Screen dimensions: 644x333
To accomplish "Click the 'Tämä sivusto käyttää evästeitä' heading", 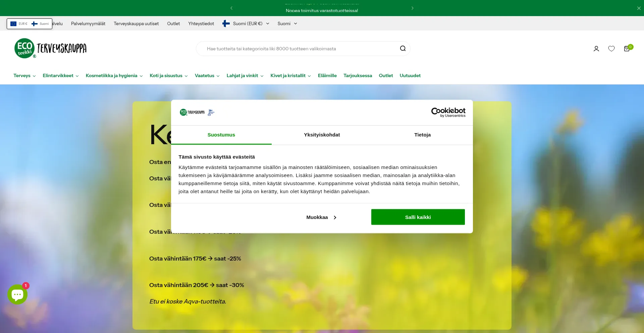I will click(x=217, y=157).
